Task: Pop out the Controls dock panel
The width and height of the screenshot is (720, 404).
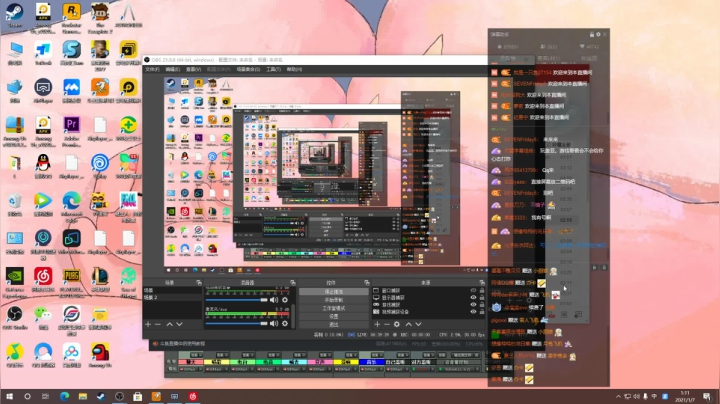Action: (366, 282)
